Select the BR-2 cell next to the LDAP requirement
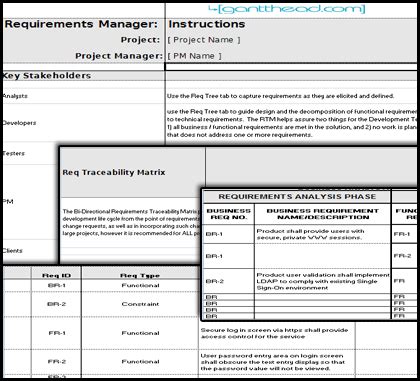 229,281
